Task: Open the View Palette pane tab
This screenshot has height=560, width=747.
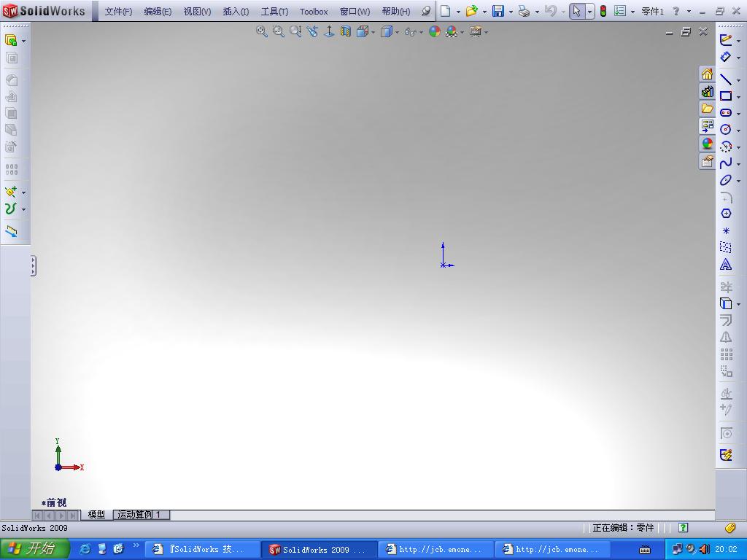Action: [707, 125]
